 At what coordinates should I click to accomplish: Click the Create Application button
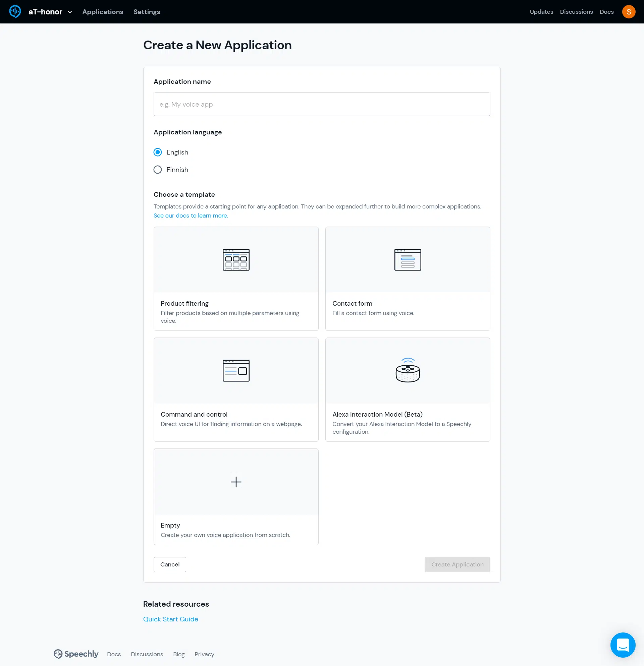457,564
